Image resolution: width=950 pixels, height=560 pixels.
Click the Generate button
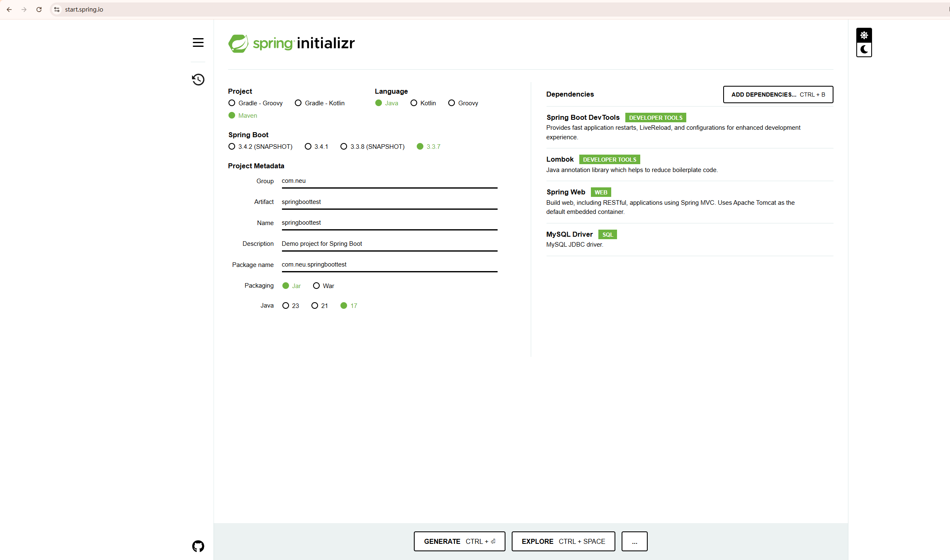(x=459, y=541)
